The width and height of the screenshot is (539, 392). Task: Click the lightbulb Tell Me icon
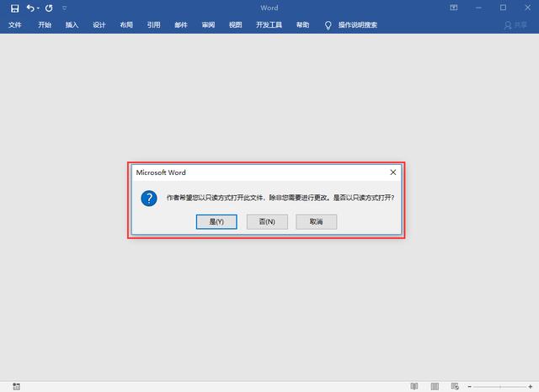(328, 25)
